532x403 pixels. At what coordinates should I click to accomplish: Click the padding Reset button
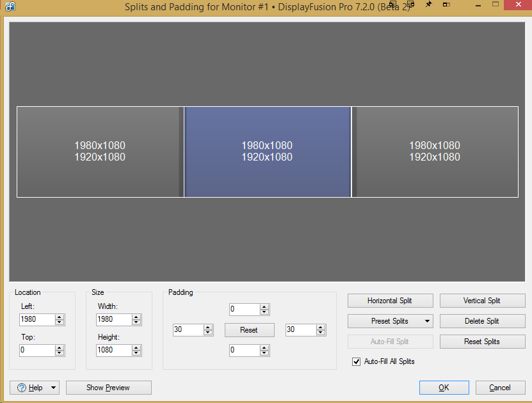249,330
